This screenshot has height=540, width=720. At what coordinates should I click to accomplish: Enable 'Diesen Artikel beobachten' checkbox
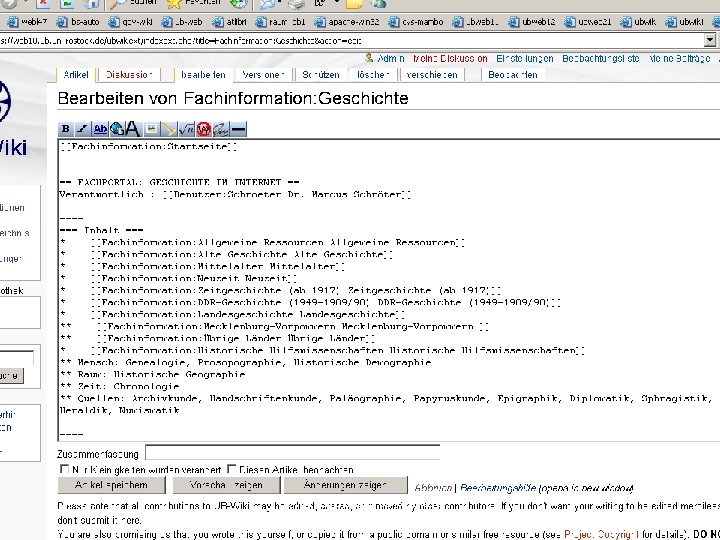(x=231, y=469)
